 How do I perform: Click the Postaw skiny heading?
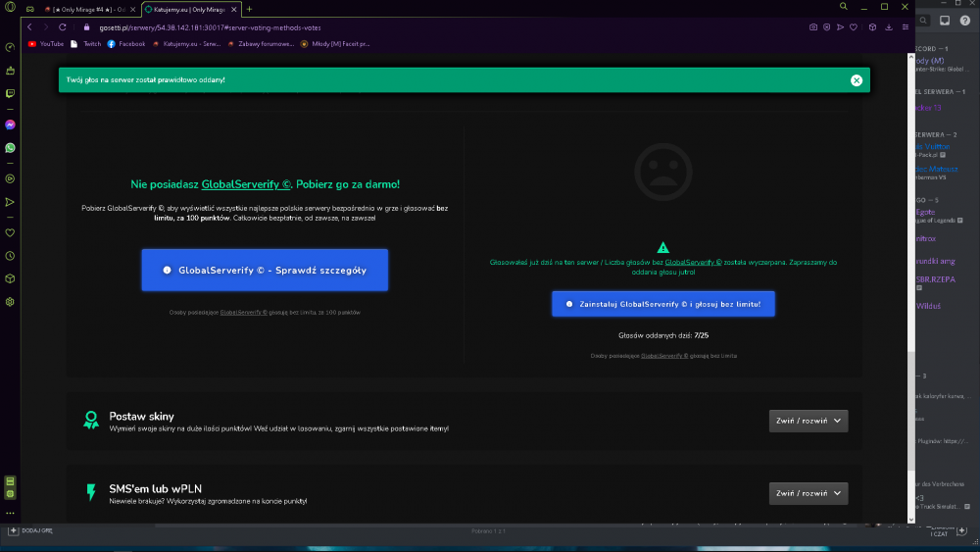click(142, 417)
